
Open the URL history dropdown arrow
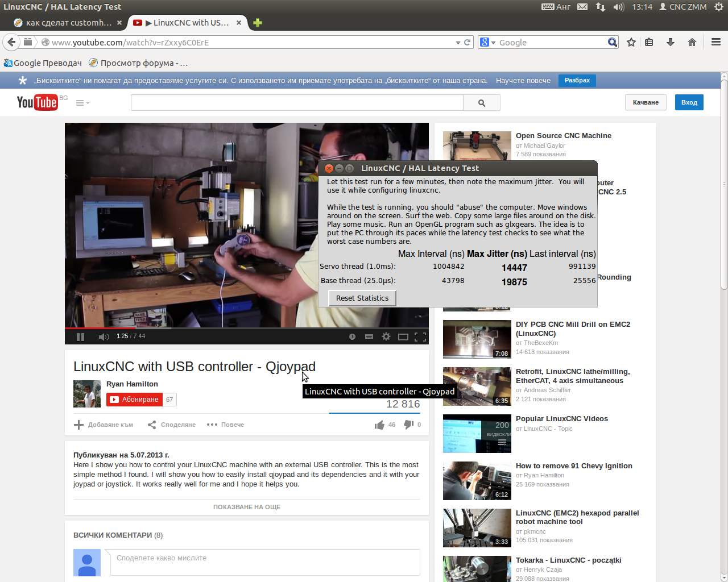[x=458, y=43]
